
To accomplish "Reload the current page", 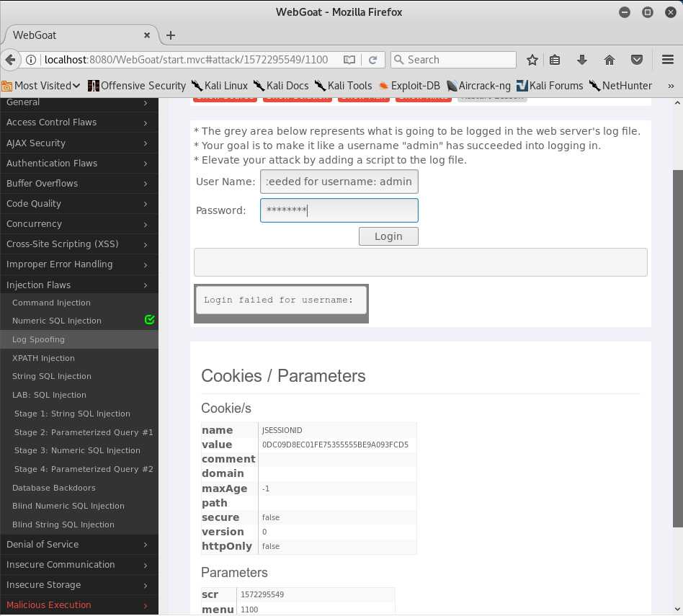I will tap(373, 60).
